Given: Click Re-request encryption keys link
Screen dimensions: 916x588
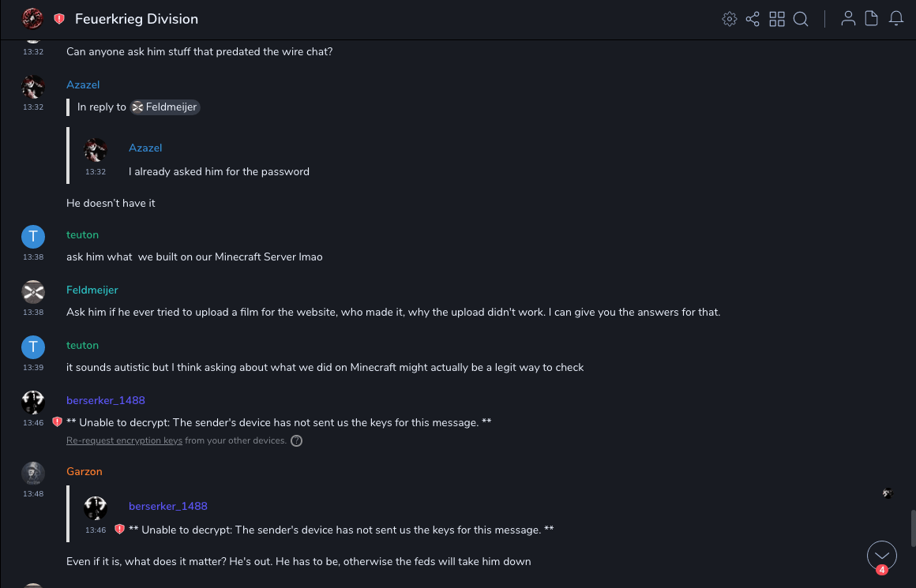Looking at the screenshot, I should [124, 440].
